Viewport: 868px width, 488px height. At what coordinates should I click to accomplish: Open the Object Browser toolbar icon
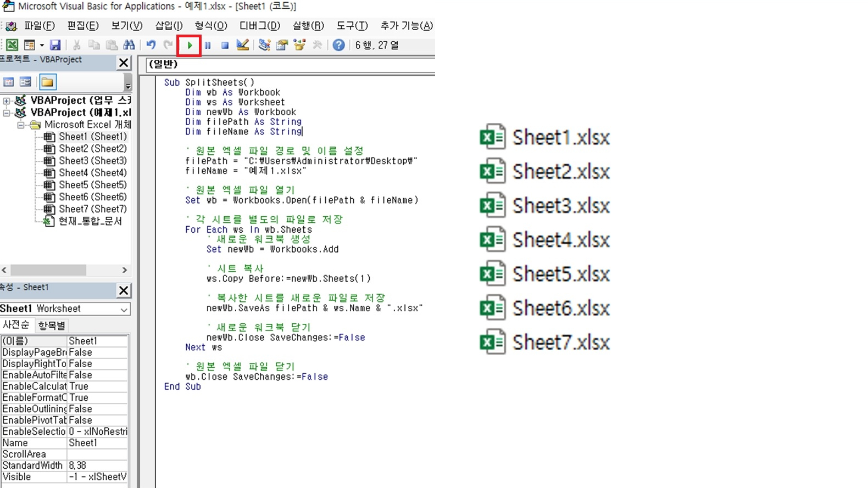click(x=299, y=45)
